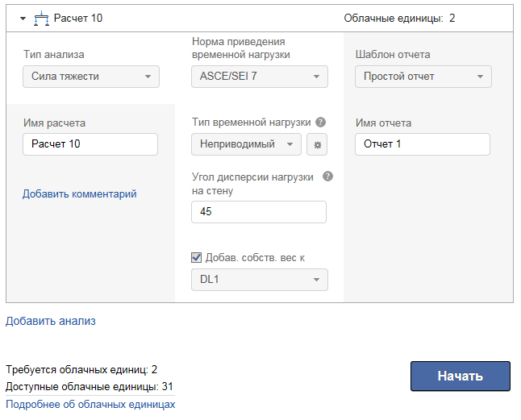The image size is (521, 420).
Task: Click the Облачные единицы: 2 header label
Action: pos(399,18)
